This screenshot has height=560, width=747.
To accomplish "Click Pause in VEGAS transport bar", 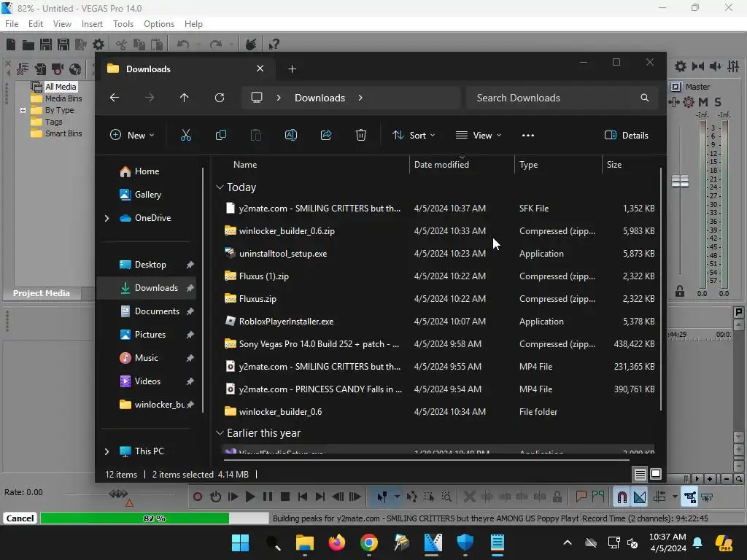I will click(x=267, y=497).
